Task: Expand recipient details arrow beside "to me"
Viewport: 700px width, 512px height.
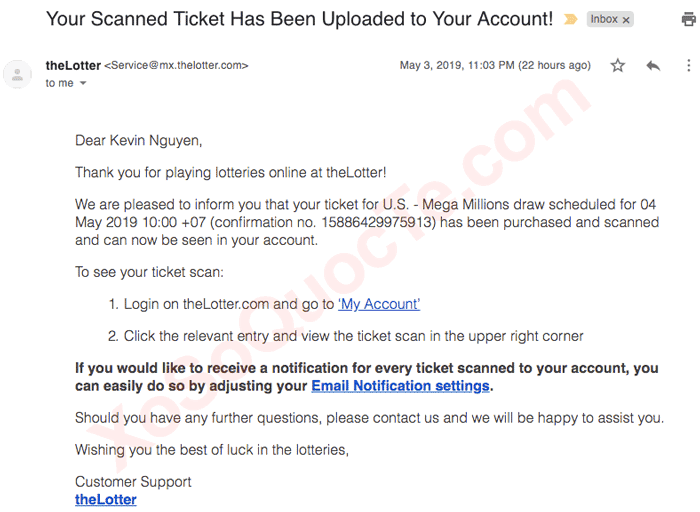Action: pos(83,83)
